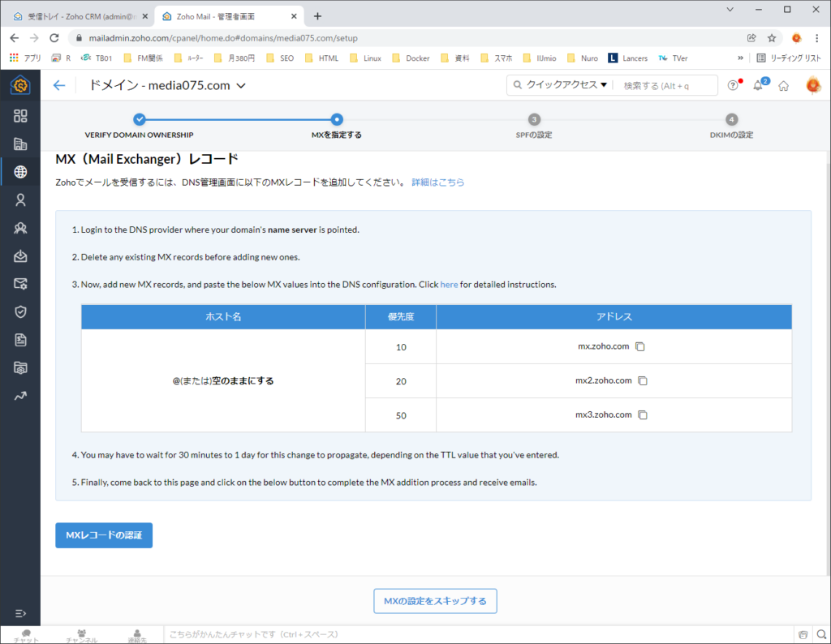Select the MXを指定する step
831x644 pixels.
(337, 126)
